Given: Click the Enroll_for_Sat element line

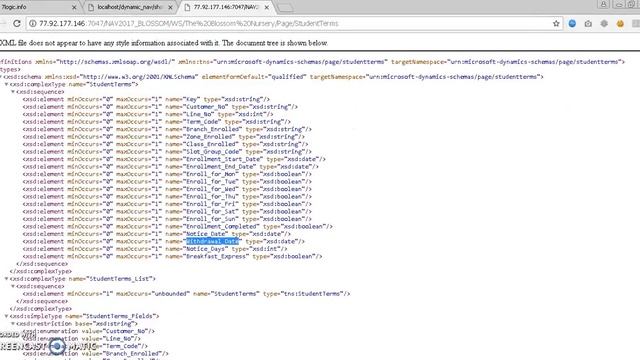Looking at the screenshot, I should 167,211.
